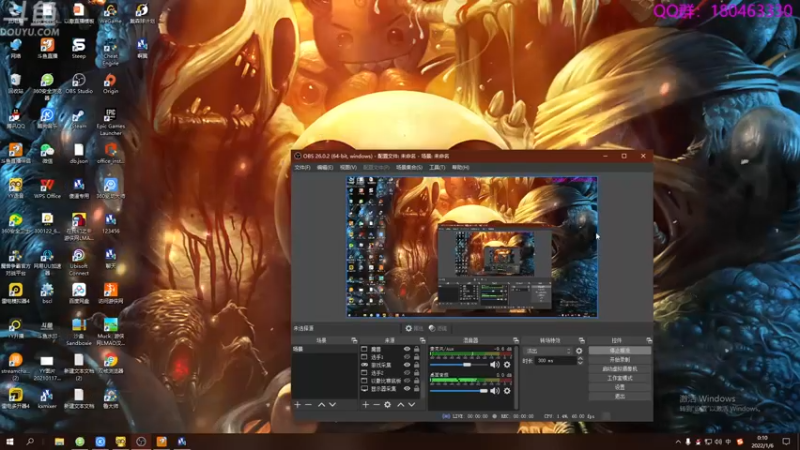This screenshot has height=450, width=800.
Task: Open Steep desktop shortcut
Action: pos(79,48)
